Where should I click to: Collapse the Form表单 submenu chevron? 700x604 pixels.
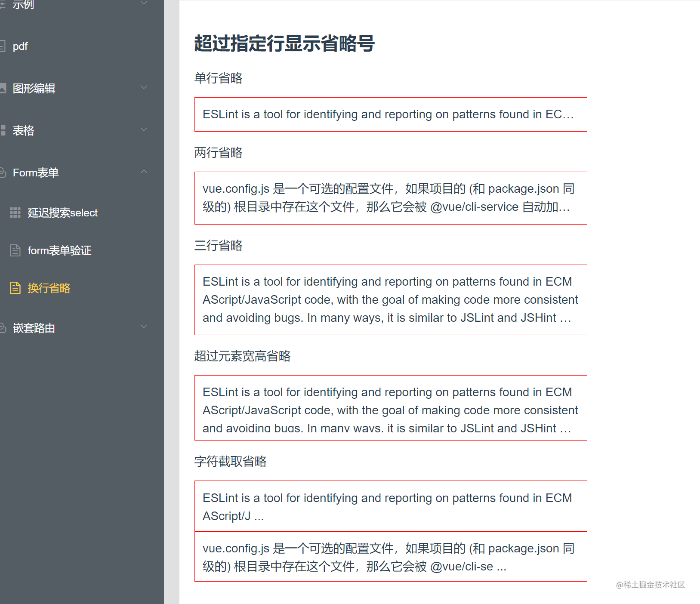point(144,172)
